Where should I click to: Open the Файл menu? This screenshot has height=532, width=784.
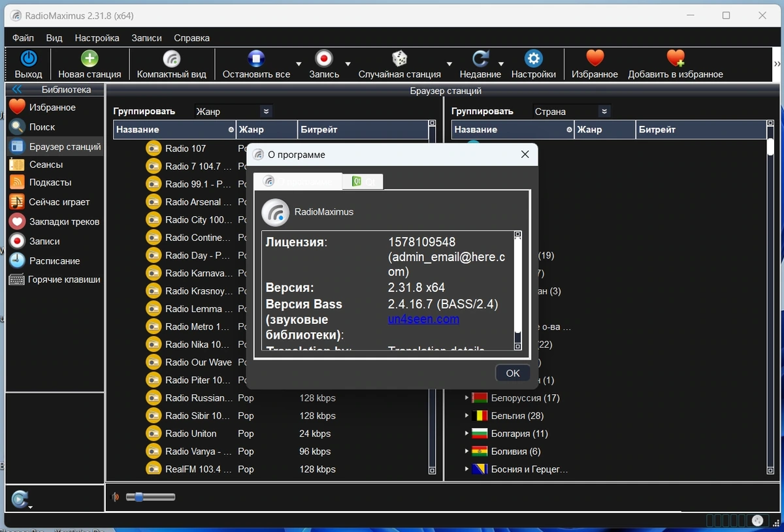(23, 38)
